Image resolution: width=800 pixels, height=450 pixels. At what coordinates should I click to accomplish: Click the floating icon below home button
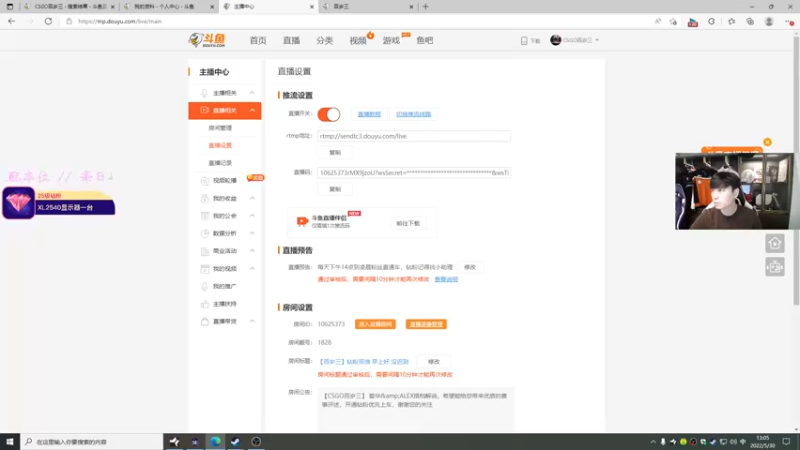point(774,267)
